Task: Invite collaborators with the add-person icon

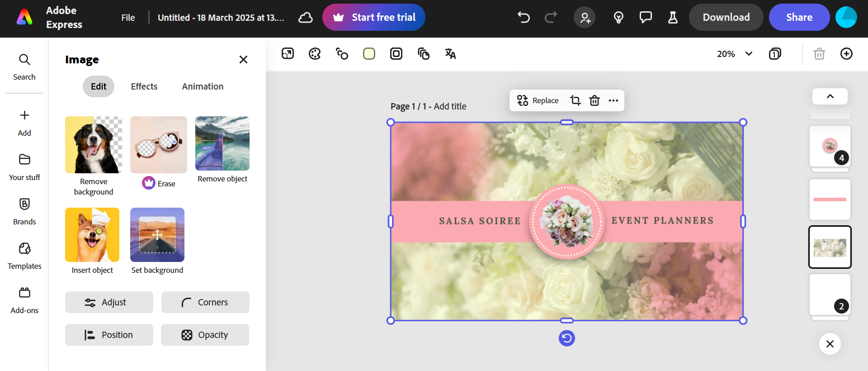Action: (x=585, y=18)
